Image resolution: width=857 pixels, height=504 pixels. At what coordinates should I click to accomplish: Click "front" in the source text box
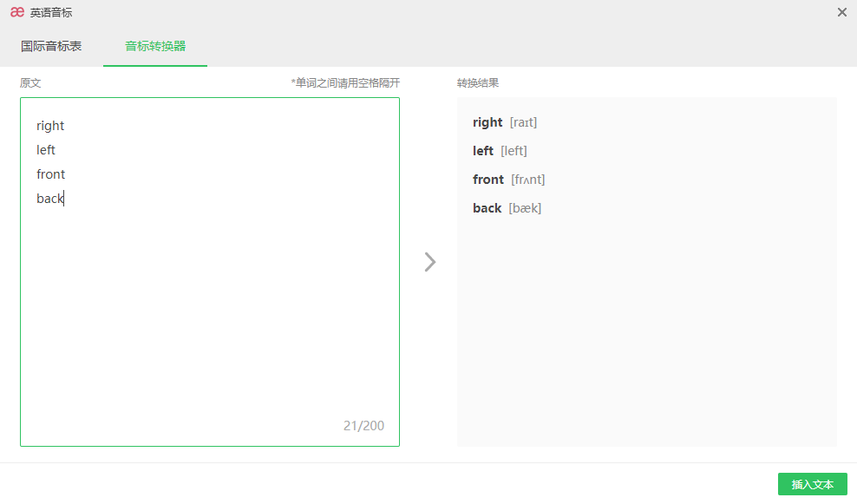tap(51, 174)
